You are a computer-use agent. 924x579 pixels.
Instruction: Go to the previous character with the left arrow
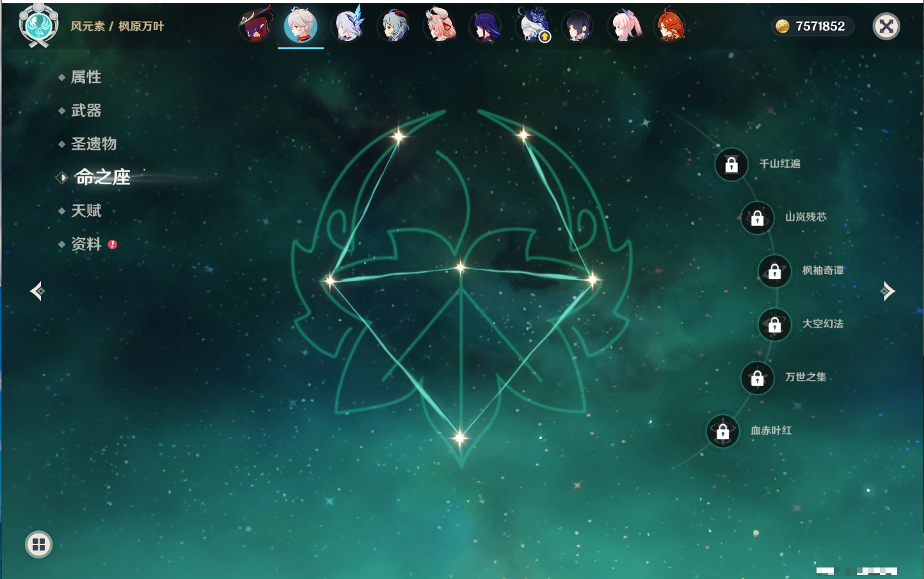tap(37, 291)
